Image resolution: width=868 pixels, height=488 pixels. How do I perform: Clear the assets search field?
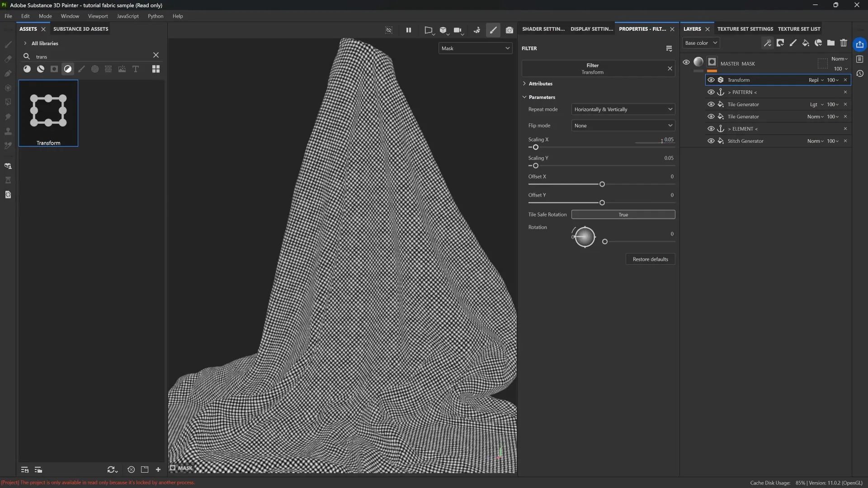click(x=156, y=55)
